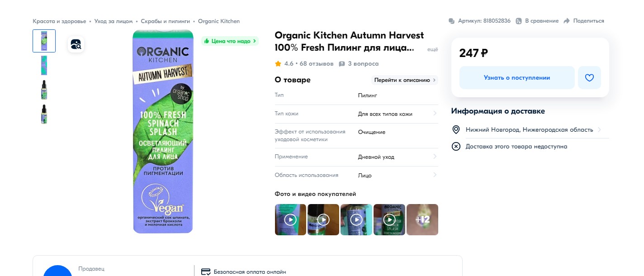644x276 pixels.
Task: Click the orange star rating icon
Action: (x=278, y=64)
